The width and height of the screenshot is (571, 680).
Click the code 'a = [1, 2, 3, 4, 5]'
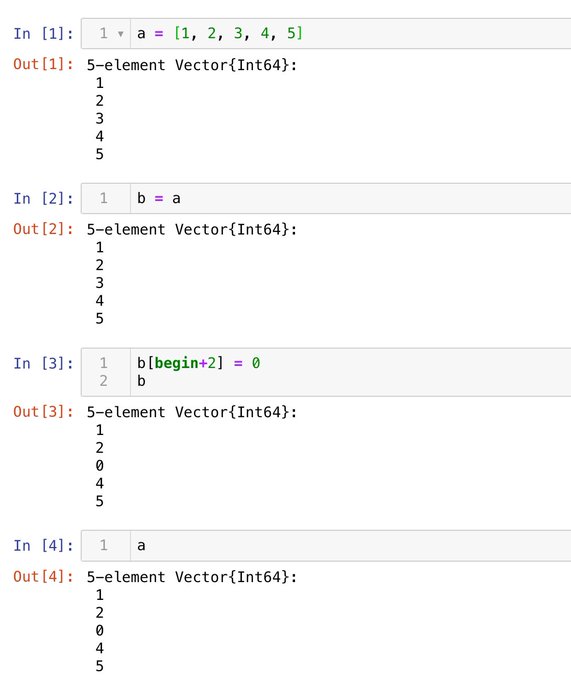coord(220,33)
